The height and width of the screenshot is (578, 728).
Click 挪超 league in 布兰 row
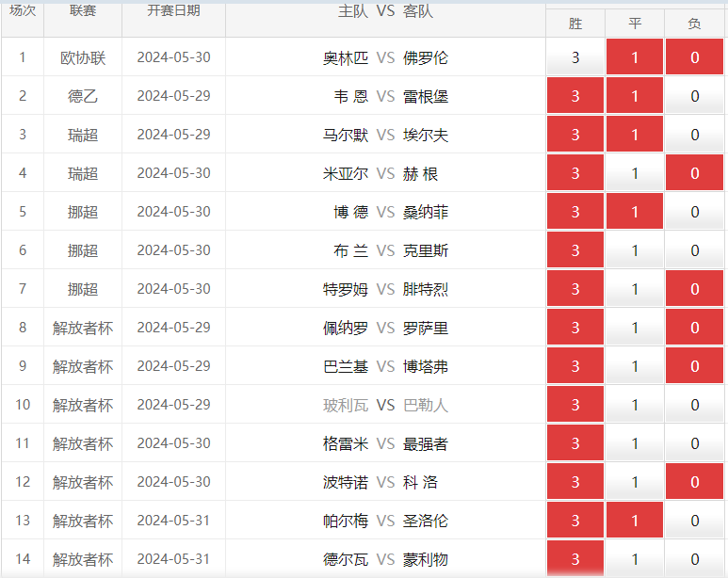[83, 250]
